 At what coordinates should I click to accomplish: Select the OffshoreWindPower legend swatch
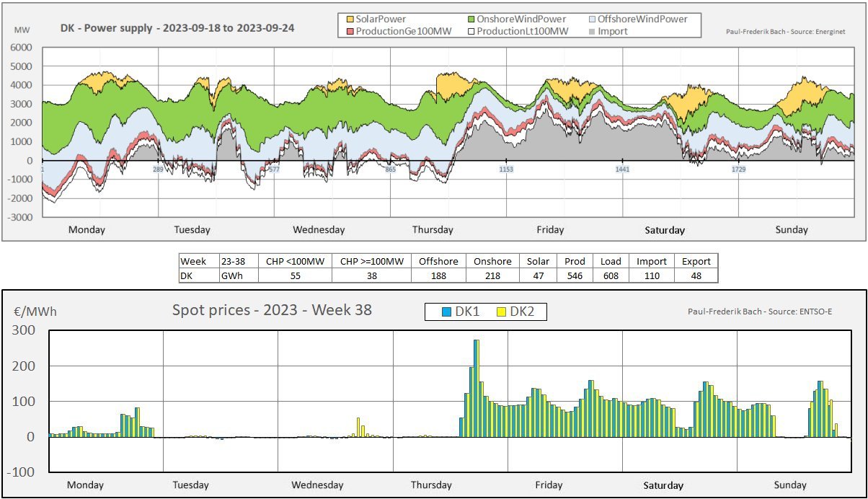click(593, 19)
